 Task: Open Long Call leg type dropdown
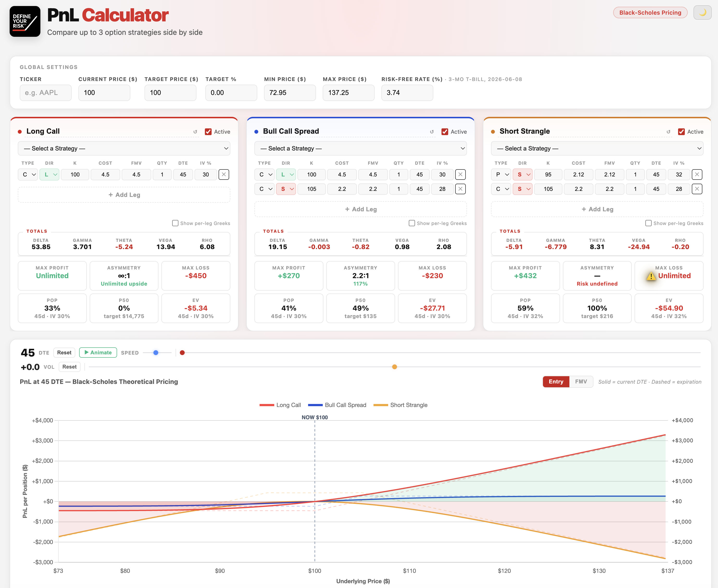pyautogui.click(x=28, y=175)
